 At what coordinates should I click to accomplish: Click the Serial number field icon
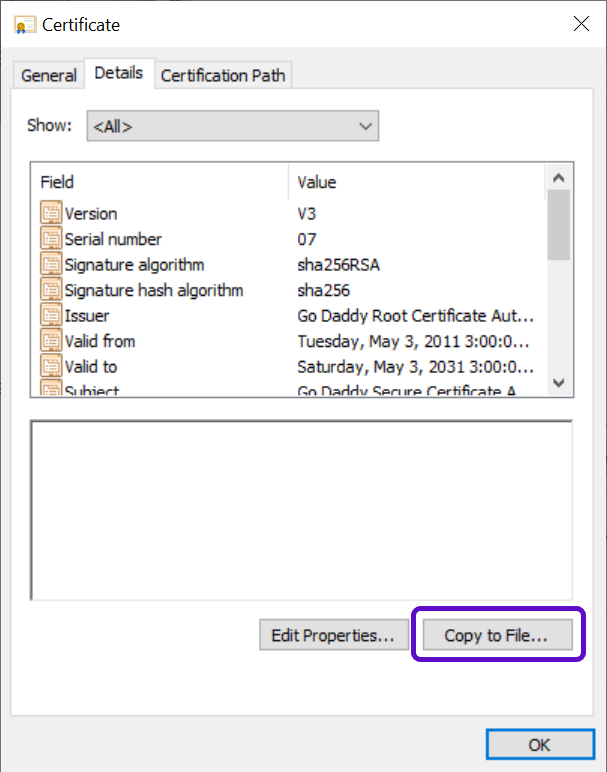tap(50, 239)
